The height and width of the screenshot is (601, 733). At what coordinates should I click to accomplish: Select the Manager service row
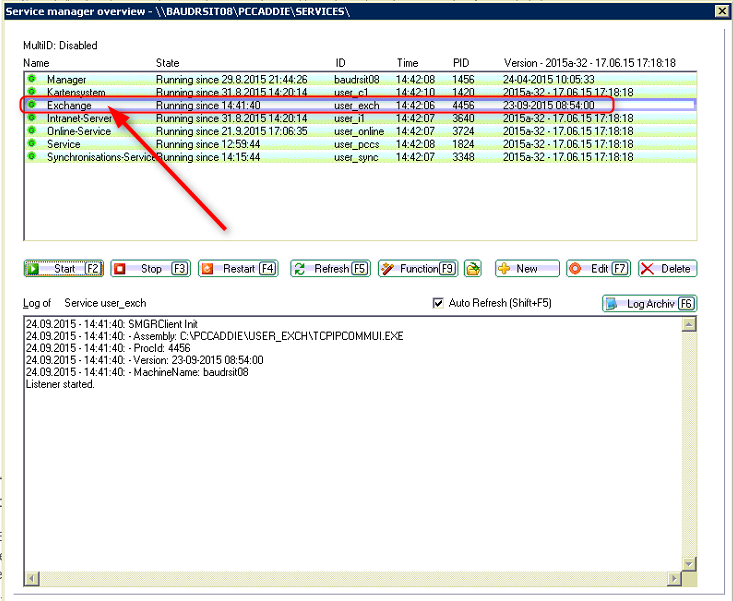[x=67, y=79]
